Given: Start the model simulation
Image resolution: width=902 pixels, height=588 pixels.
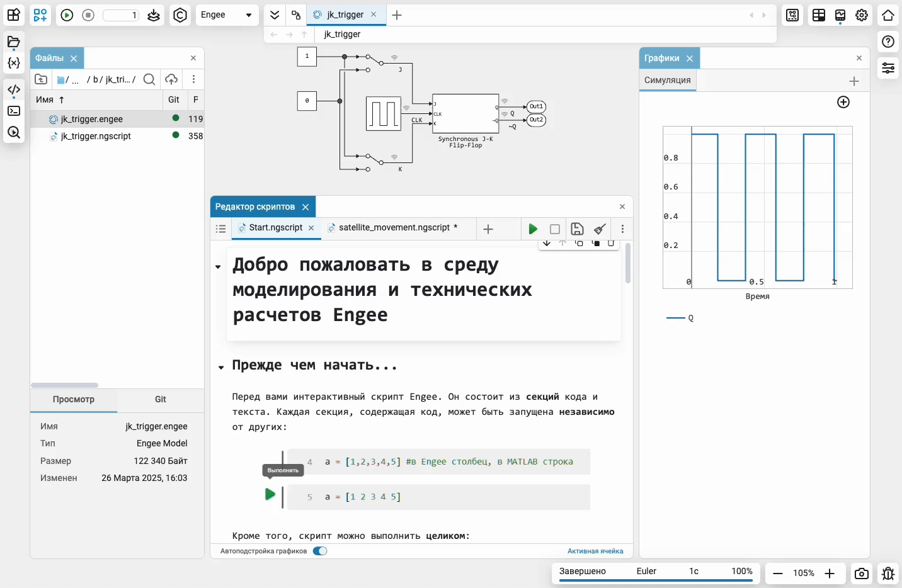Looking at the screenshot, I should click(x=67, y=15).
